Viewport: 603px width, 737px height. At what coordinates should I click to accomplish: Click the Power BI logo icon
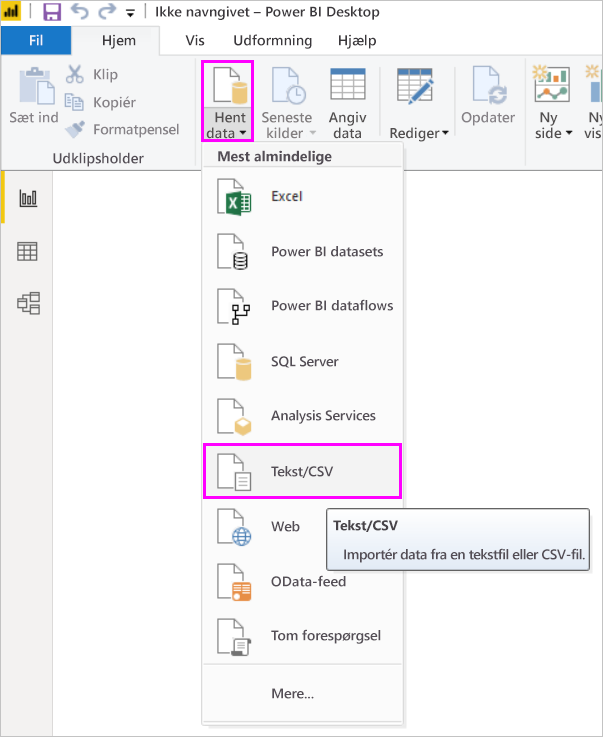coord(11,11)
